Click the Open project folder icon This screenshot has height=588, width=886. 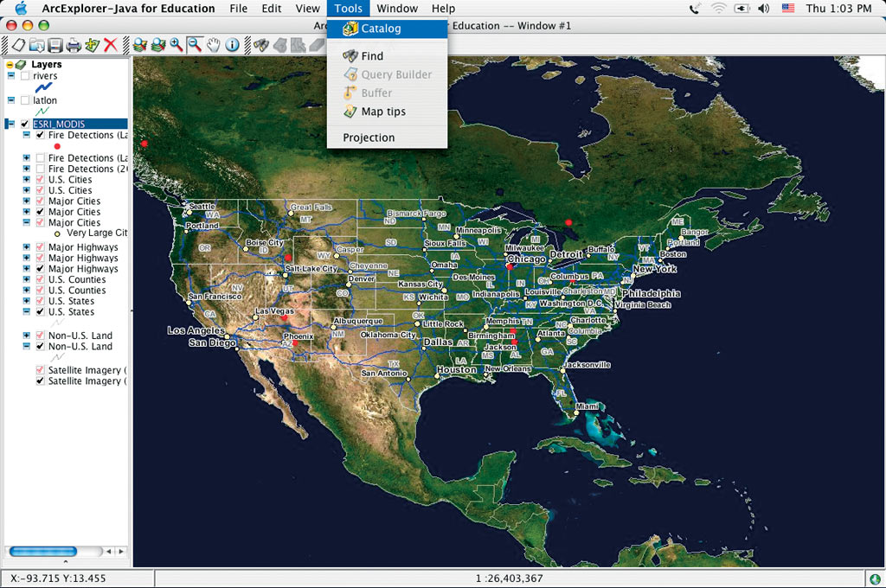tap(36, 45)
